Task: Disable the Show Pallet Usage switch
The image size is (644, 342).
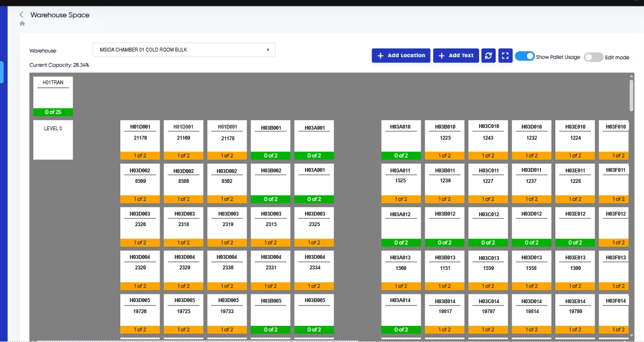Action: (524, 56)
